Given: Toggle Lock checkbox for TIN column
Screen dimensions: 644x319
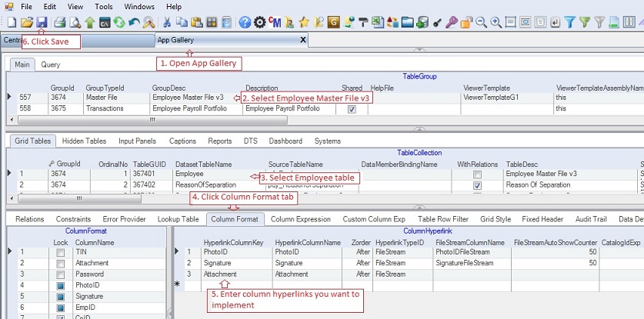Looking at the screenshot, I should pyautogui.click(x=60, y=252).
